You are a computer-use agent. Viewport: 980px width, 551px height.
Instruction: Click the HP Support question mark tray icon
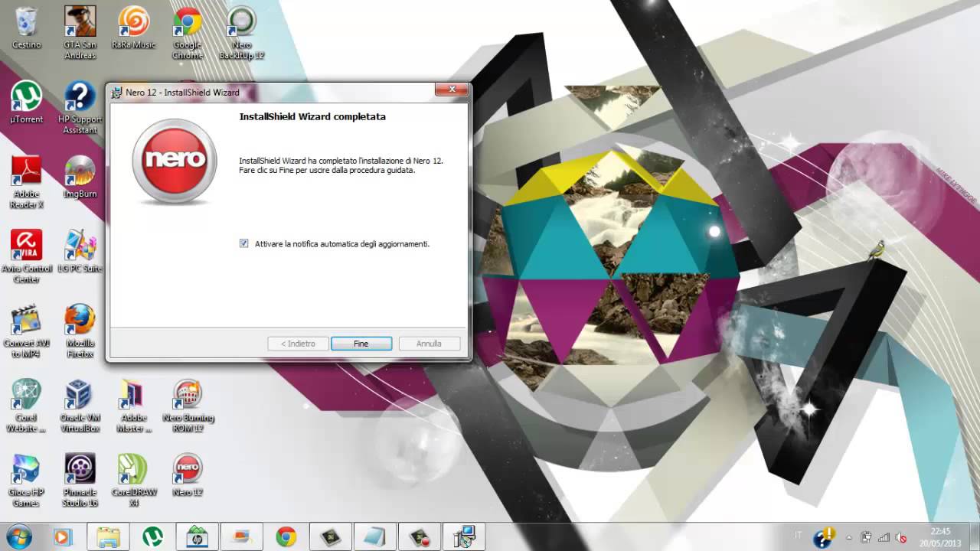824,537
